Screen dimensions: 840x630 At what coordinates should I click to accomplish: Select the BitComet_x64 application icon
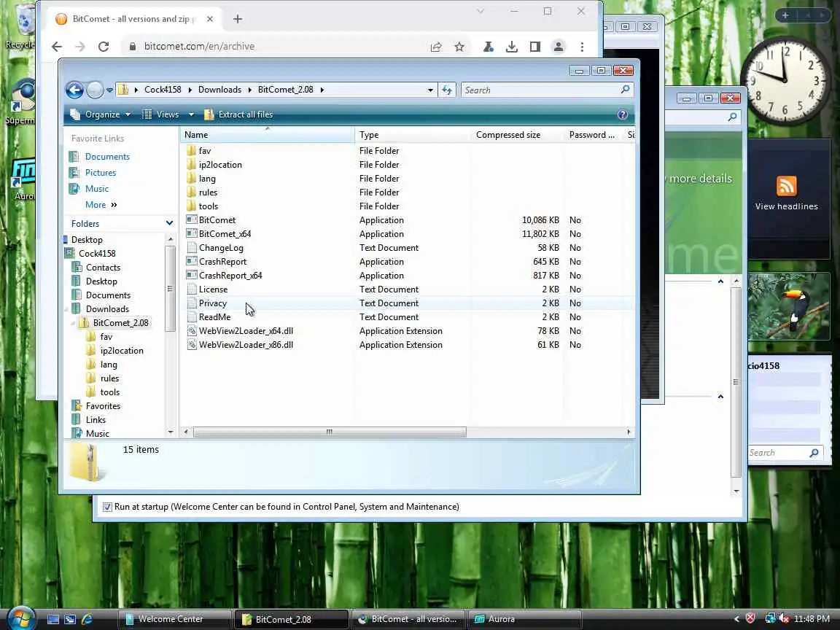[x=191, y=233]
